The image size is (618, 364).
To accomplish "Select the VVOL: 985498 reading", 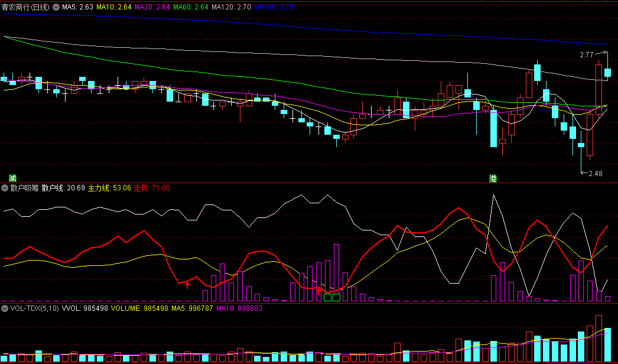I will [84, 308].
